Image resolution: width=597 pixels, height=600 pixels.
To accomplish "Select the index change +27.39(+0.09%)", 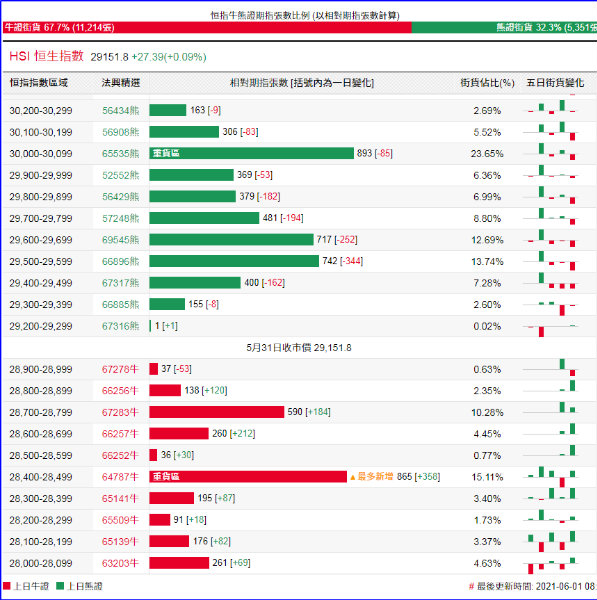I will (x=169, y=57).
